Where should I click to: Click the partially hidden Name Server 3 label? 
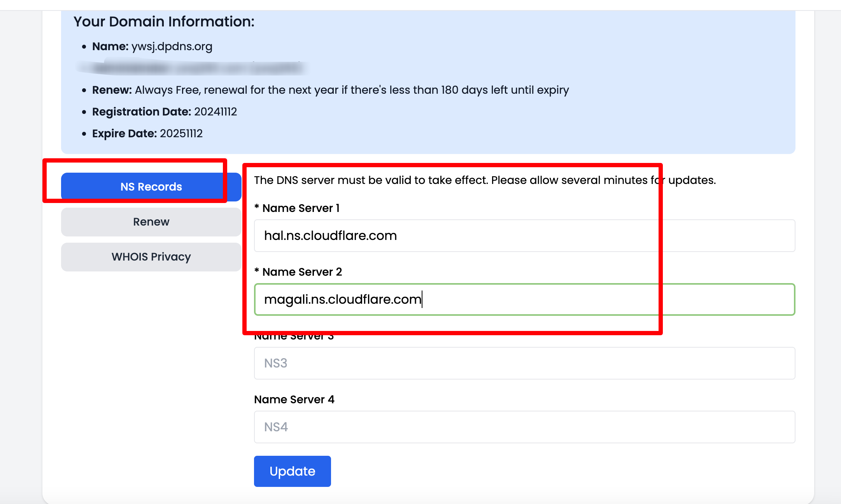click(294, 337)
